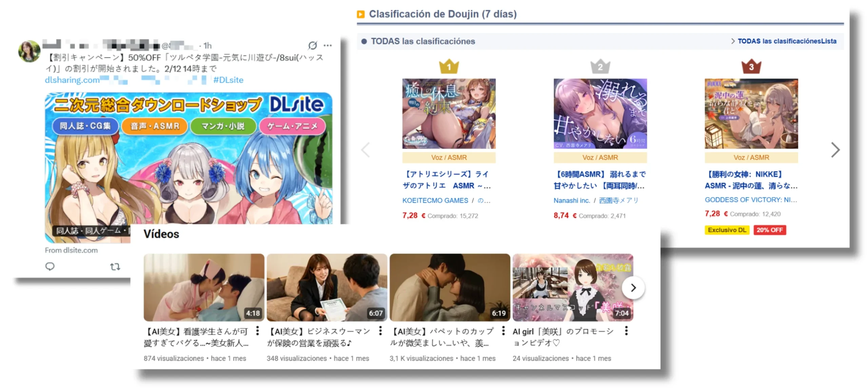Screen dimensions: 868x388
Task: Open TODAS las clasificaciónesLista link
Action: [x=787, y=41]
